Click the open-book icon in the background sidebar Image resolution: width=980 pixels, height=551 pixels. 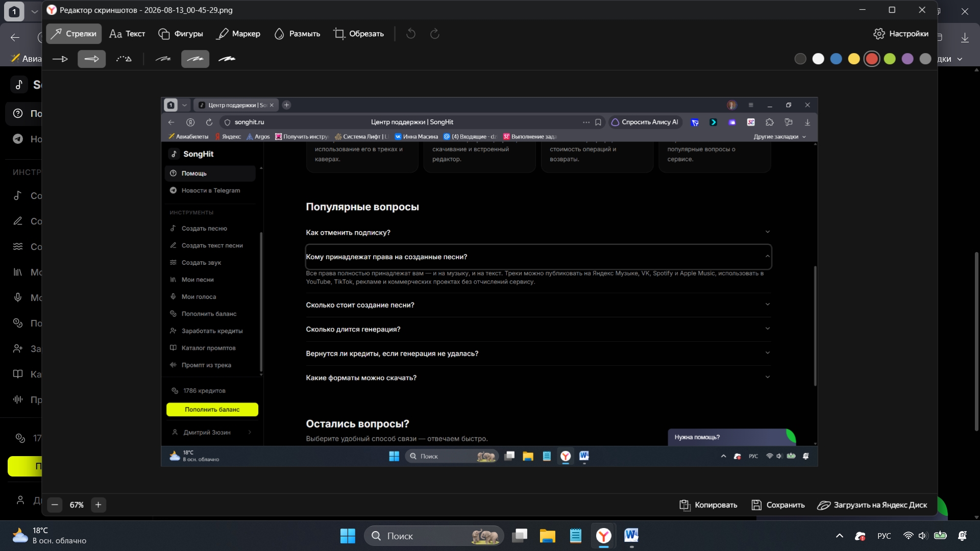[18, 374]
